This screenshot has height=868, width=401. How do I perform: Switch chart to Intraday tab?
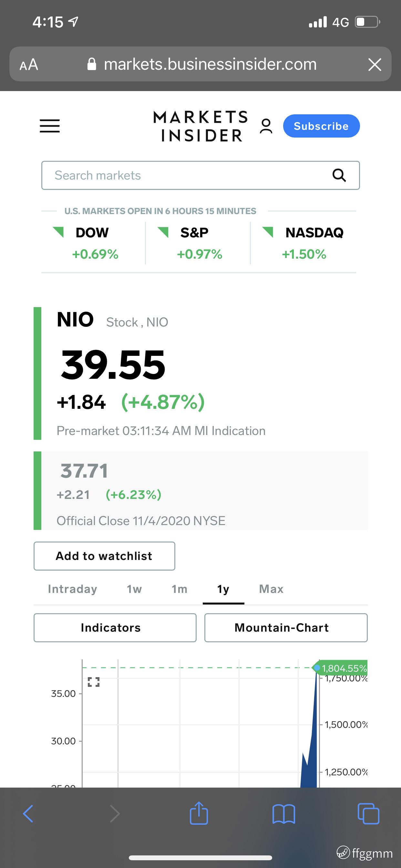pos(72,589)
